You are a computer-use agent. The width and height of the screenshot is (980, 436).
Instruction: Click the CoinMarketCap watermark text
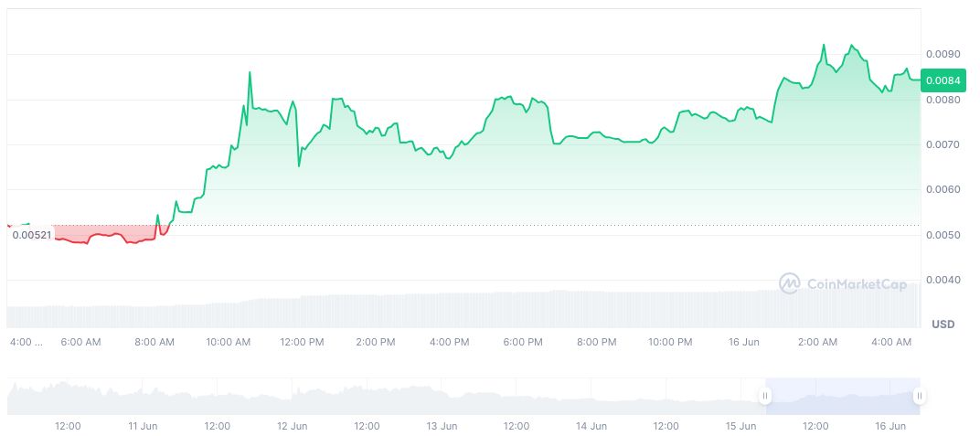click(x=857, y=285)
